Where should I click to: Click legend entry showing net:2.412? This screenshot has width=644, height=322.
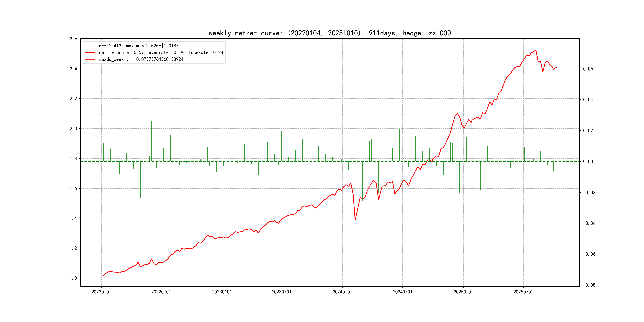139,46
